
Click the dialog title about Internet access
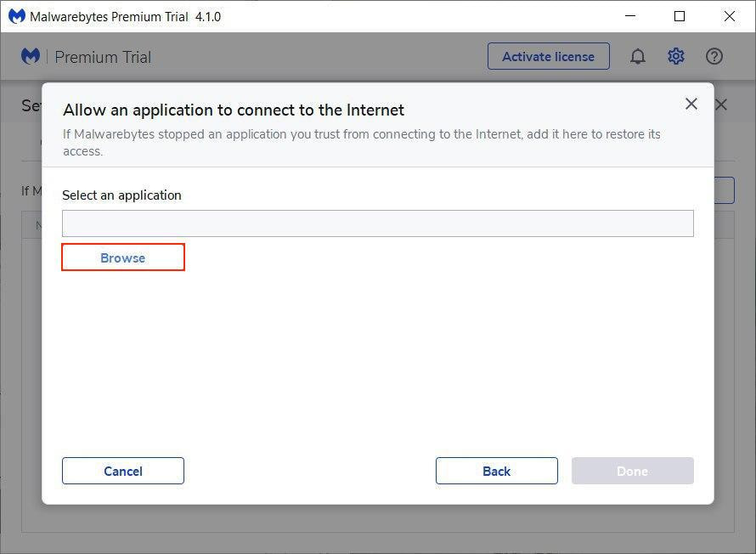click(234, 110)
